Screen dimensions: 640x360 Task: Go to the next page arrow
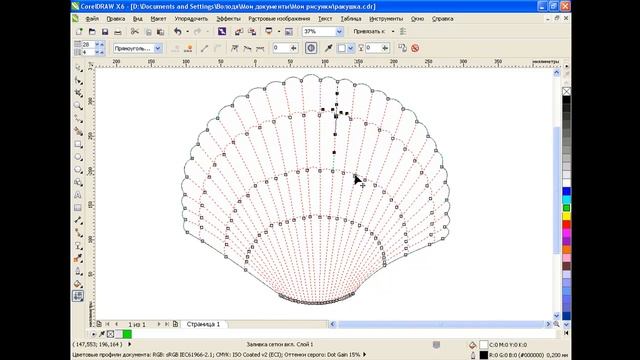coord(159,324)
